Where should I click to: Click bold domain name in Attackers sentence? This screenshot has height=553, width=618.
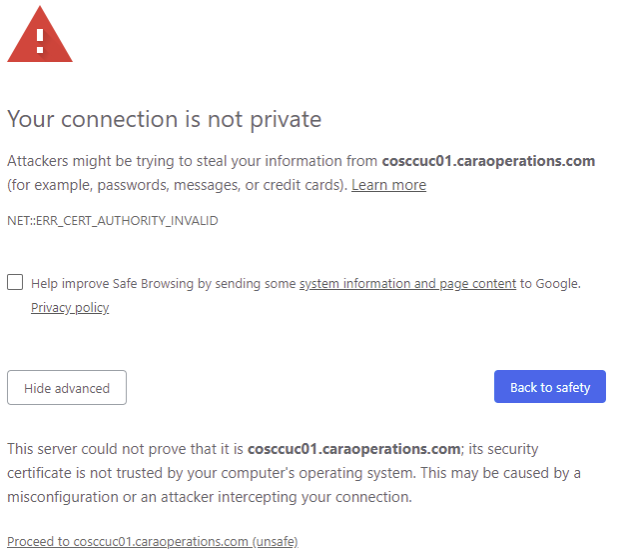coord(488,161)
